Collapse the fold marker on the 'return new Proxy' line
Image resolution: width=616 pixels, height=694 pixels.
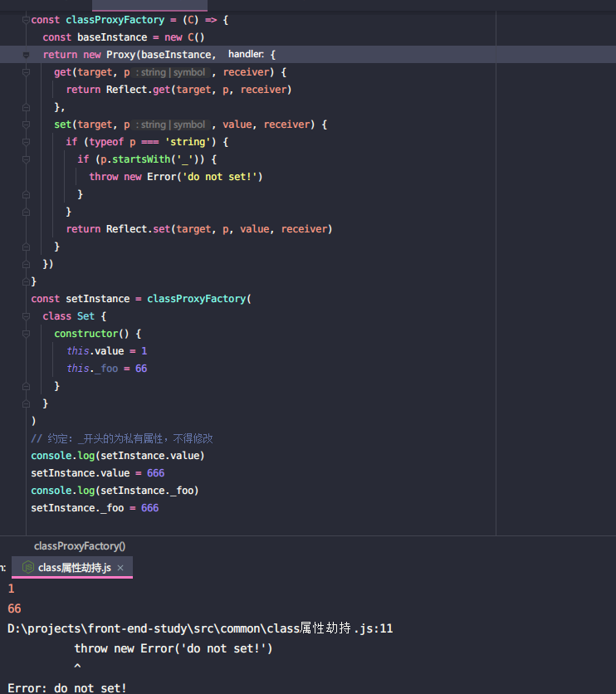pyautogui.click(x=26, y=55)
